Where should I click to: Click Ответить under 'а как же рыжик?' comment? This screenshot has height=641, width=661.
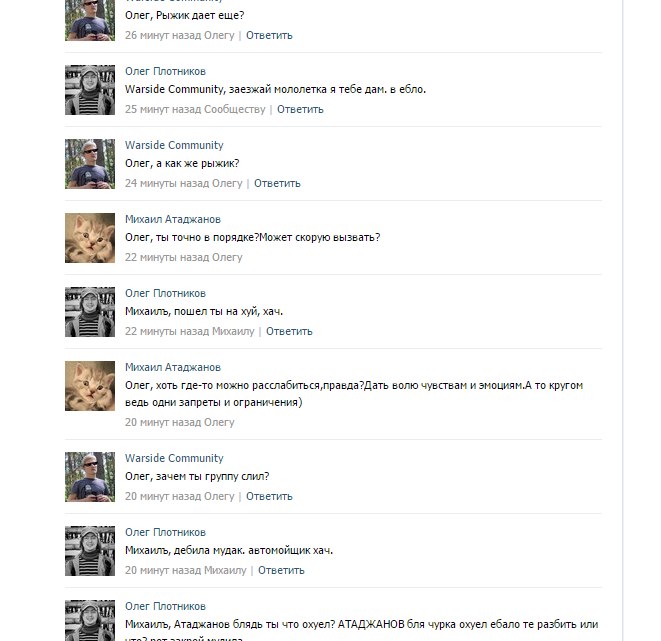click(277, 183)
